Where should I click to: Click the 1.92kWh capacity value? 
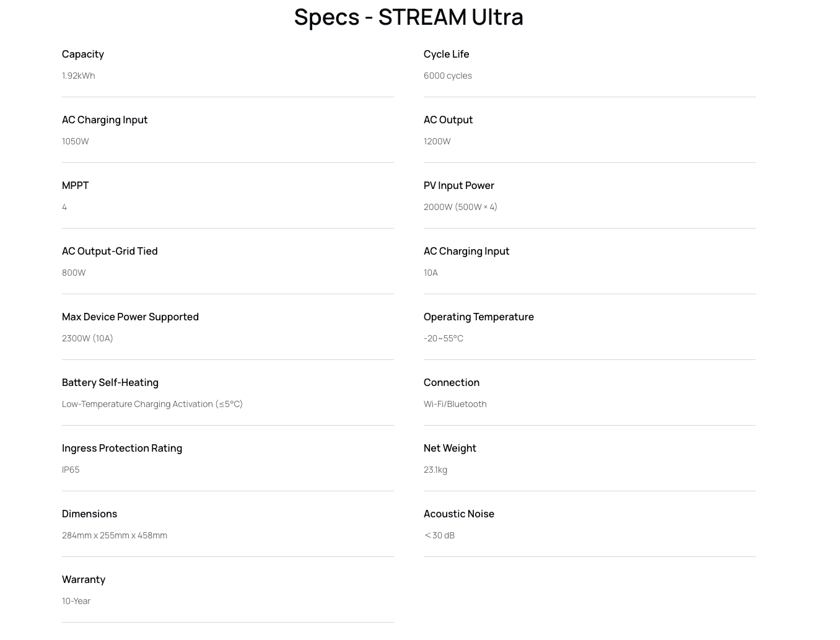tap(79, 76)
